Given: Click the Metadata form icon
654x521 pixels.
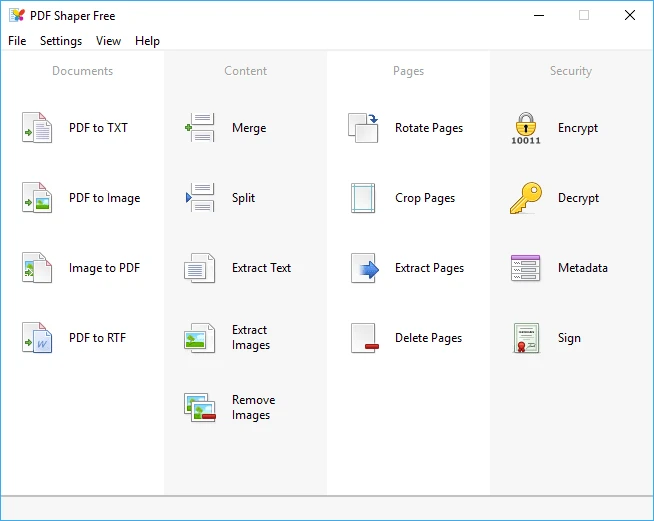Looking at the screenshot, I should point(526,268).
